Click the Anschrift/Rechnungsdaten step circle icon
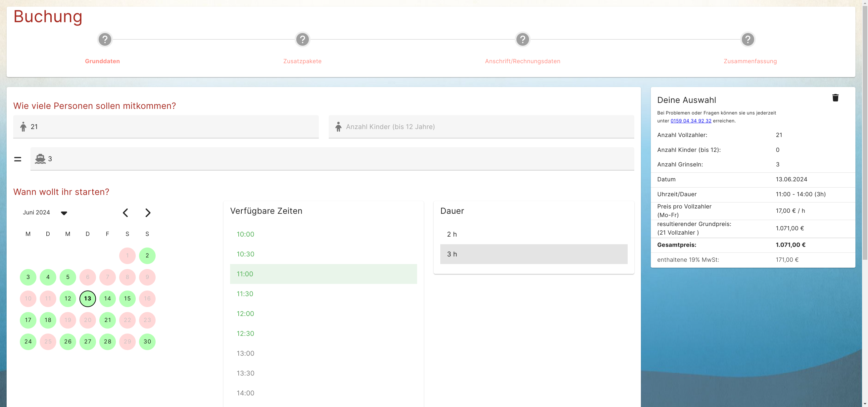Screen dimensions: 868x407 522,39
